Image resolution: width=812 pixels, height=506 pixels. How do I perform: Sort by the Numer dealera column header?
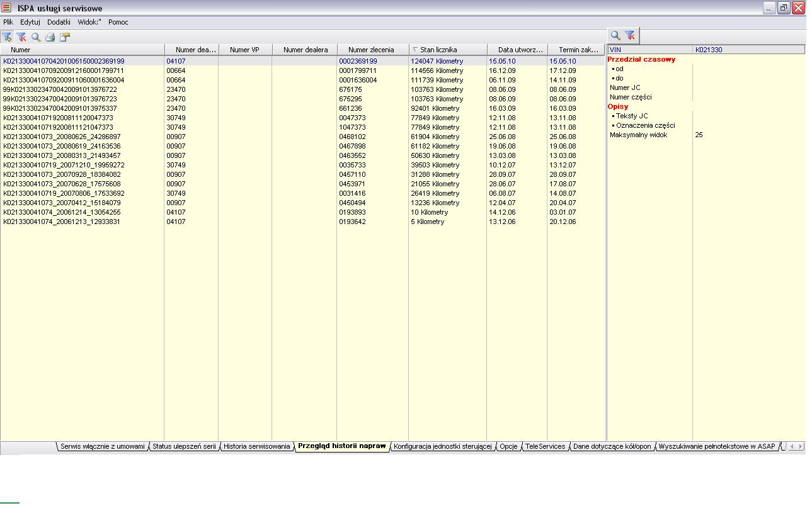point(305,50)
